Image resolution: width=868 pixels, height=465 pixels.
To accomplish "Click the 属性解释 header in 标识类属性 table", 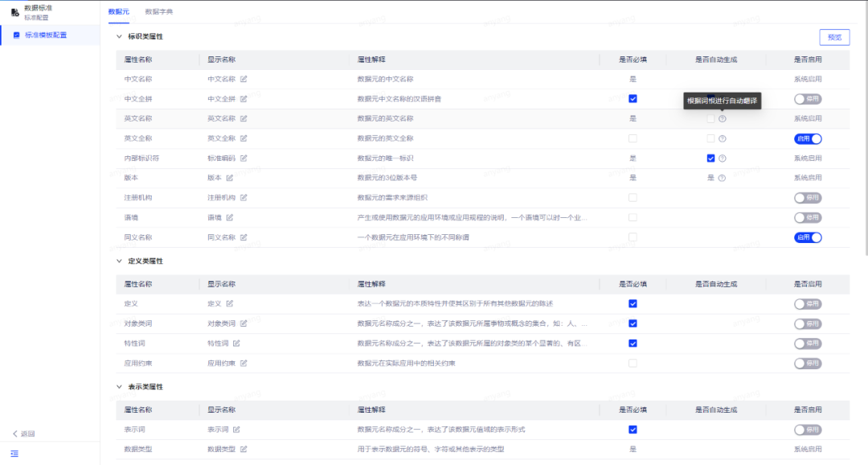I will coord(371,60).
